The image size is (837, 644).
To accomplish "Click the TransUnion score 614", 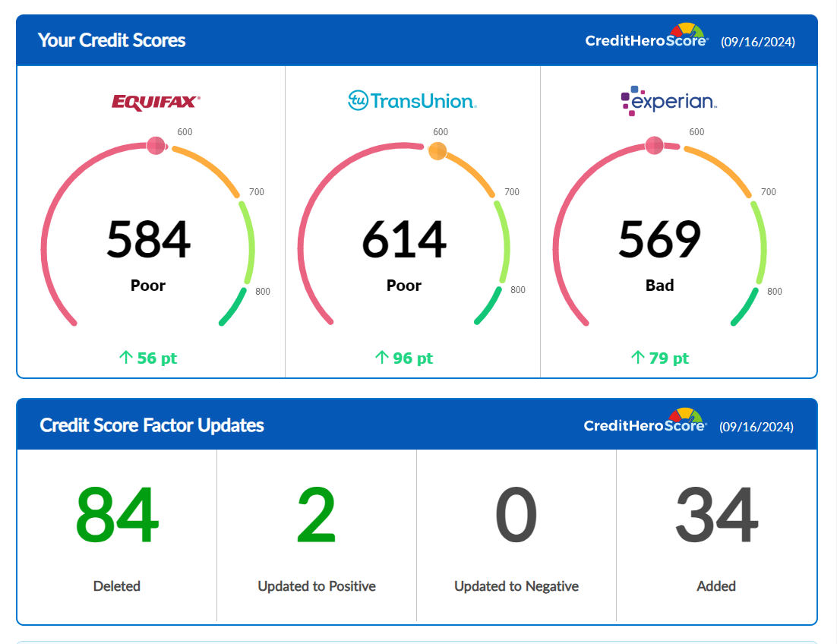I will click(x=404, y=239).
